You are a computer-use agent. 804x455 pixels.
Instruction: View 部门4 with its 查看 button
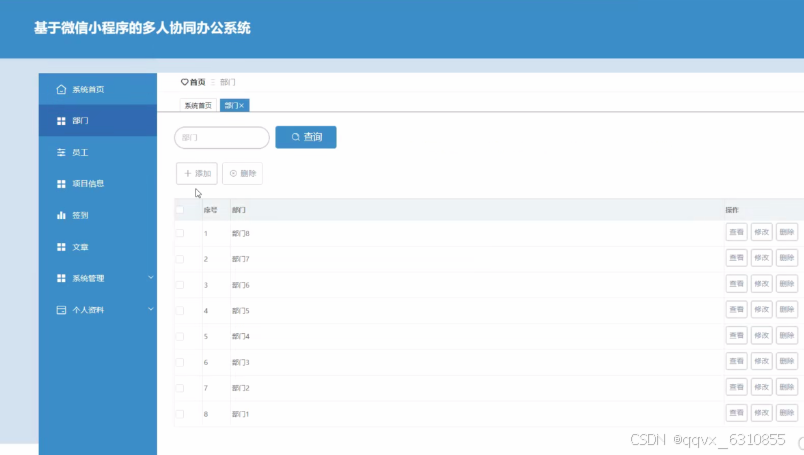736,335
